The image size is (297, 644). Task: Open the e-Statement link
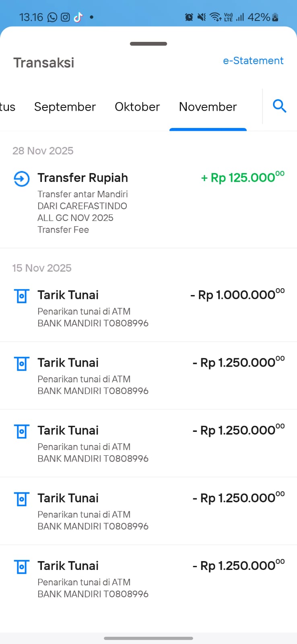253,61
